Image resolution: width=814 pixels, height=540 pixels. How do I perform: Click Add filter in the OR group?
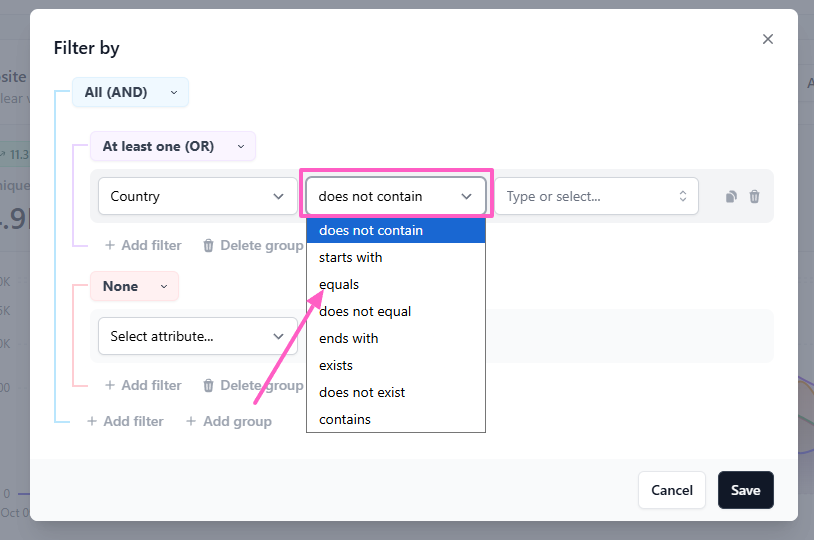143,245
